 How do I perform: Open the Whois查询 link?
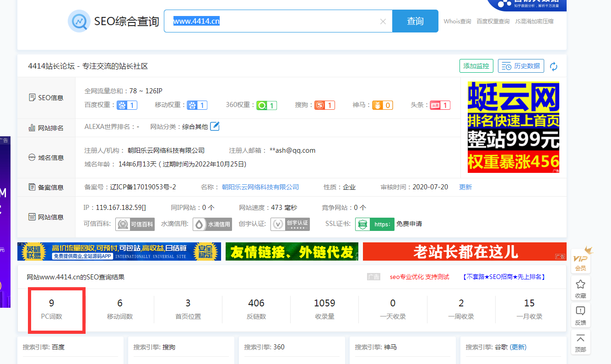[457, 21]
